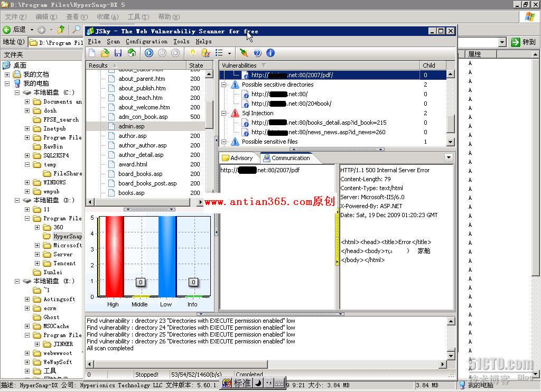The width and height of the screenshot is (541, 392).
Task: Sort by the Vulnerabilities column header
Action: [320, 65]
